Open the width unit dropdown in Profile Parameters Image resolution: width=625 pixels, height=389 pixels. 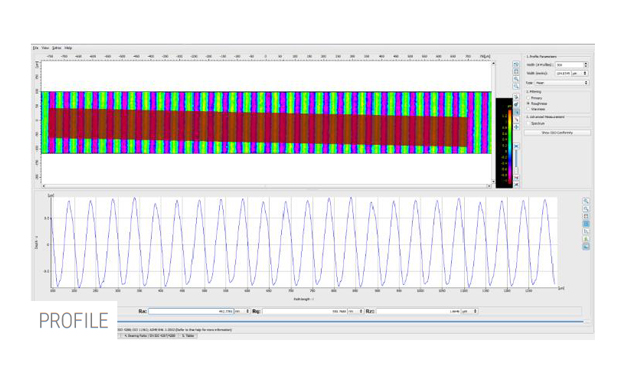point(580,73)
